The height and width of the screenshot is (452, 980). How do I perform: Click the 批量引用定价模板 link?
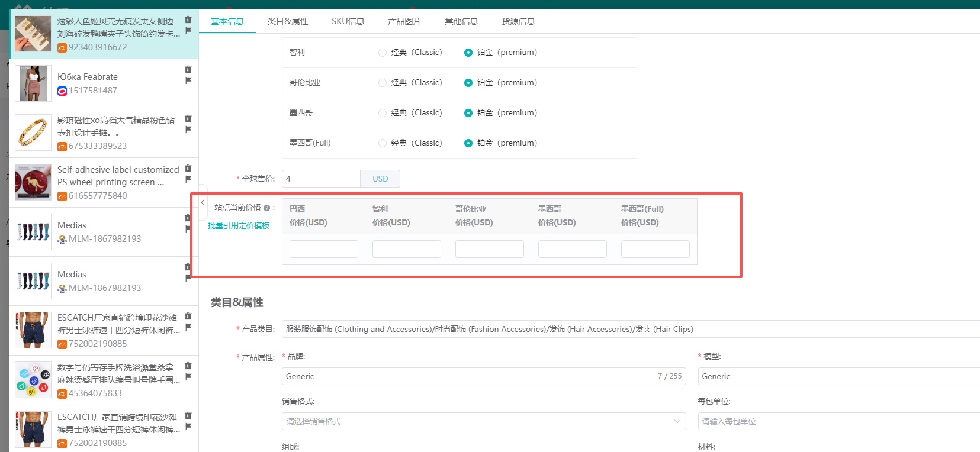click(239, 225)
